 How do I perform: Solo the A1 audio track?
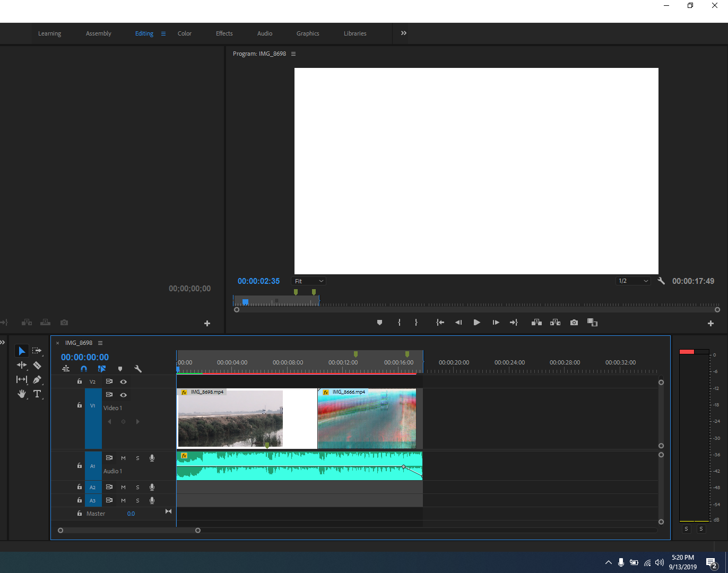click(137, 458)
